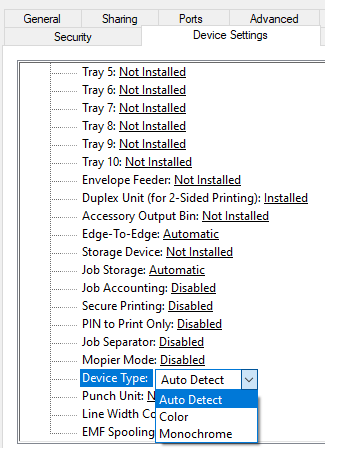Select the Device Type tree item label

tap(116, 378)
